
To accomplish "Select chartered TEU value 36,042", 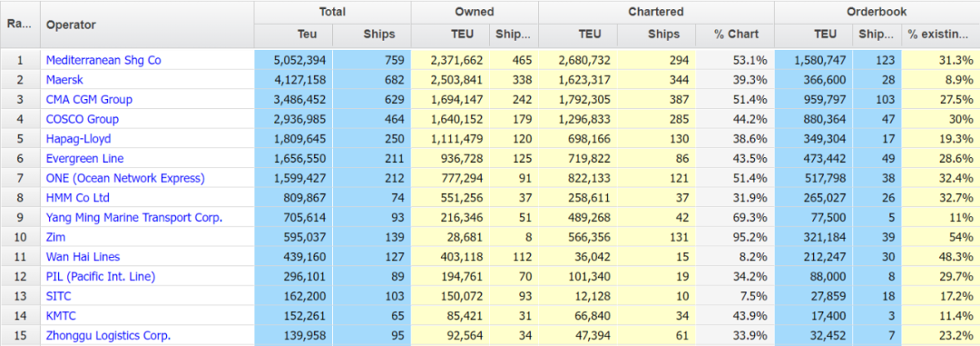I will [x=593, y=256].
